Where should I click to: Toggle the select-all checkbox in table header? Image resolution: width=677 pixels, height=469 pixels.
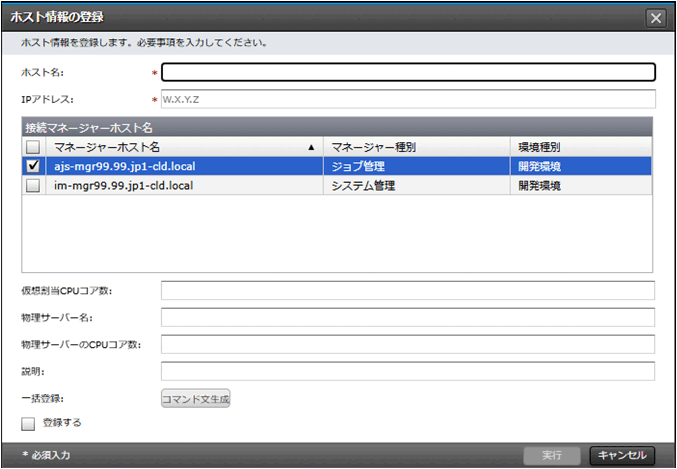[33, 148]
